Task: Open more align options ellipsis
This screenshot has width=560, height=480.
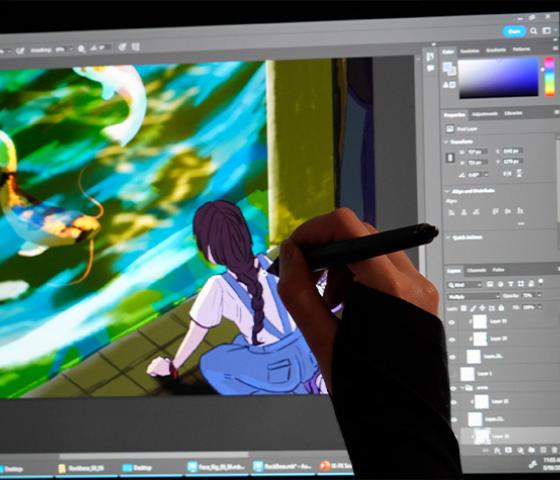Action: coord(521,224)
